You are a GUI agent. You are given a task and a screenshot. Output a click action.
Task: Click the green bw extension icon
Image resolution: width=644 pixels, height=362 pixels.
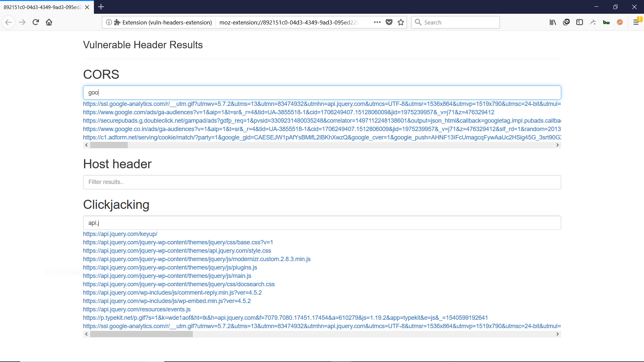point(606,22)
